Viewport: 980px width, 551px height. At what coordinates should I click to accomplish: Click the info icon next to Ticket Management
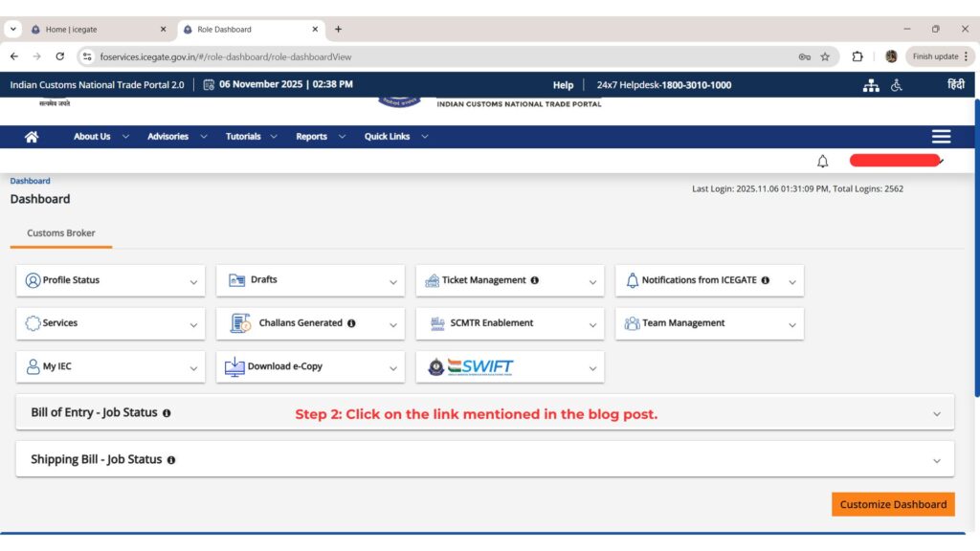coord(534,280)
